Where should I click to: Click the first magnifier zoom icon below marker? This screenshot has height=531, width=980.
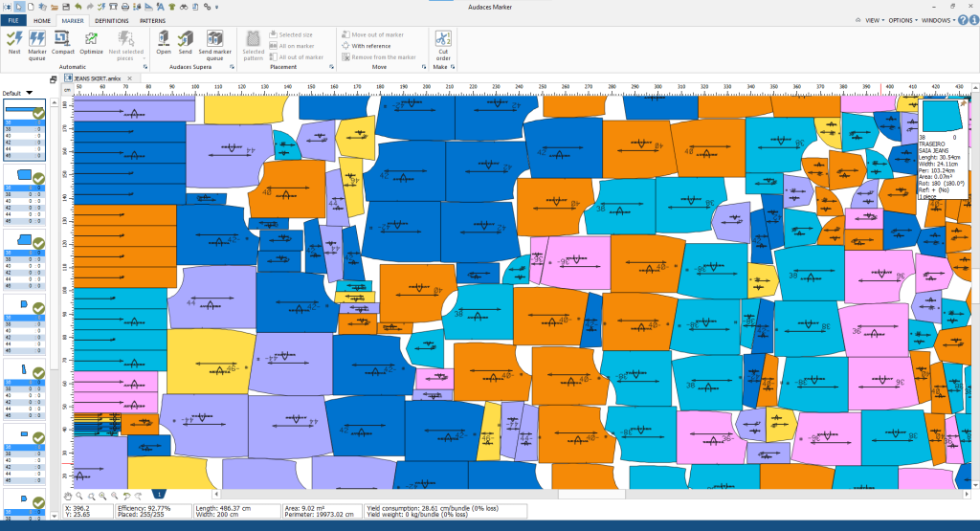coord(79,496)
